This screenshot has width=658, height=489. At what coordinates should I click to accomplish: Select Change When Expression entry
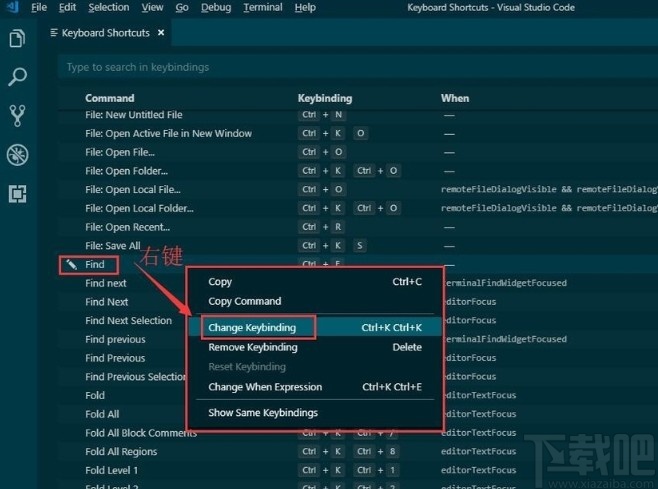pos(315,387)
